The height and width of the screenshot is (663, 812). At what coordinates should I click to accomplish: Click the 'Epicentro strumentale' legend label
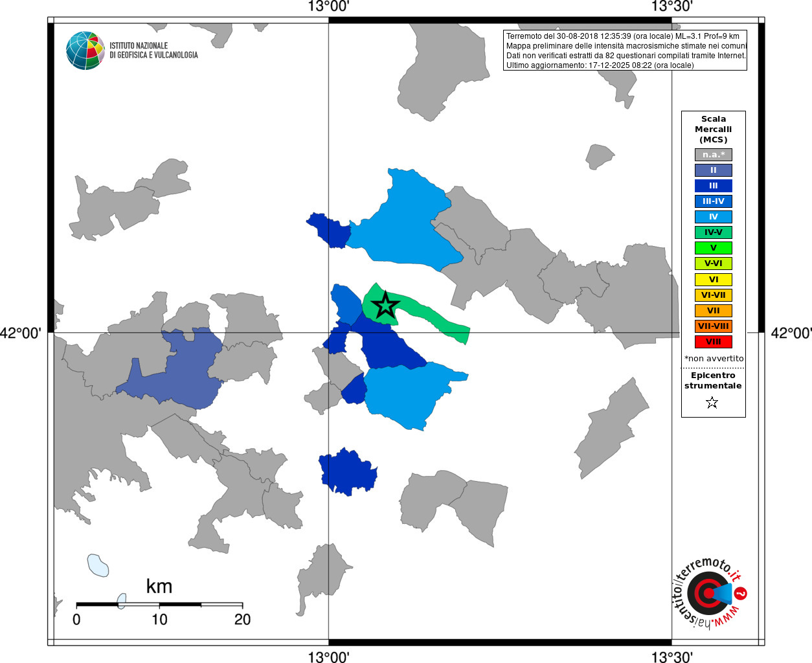tap(713, 381)
